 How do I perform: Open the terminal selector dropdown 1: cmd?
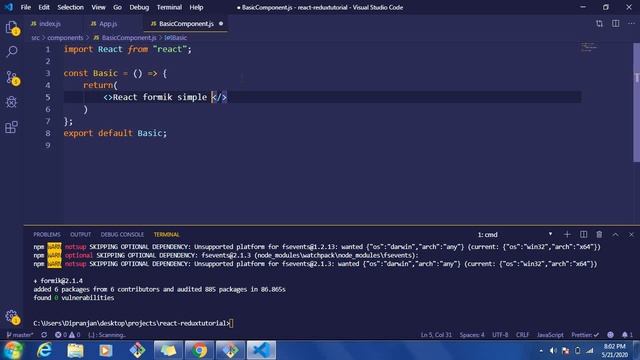pyautogui.click(x=515, y=235)
